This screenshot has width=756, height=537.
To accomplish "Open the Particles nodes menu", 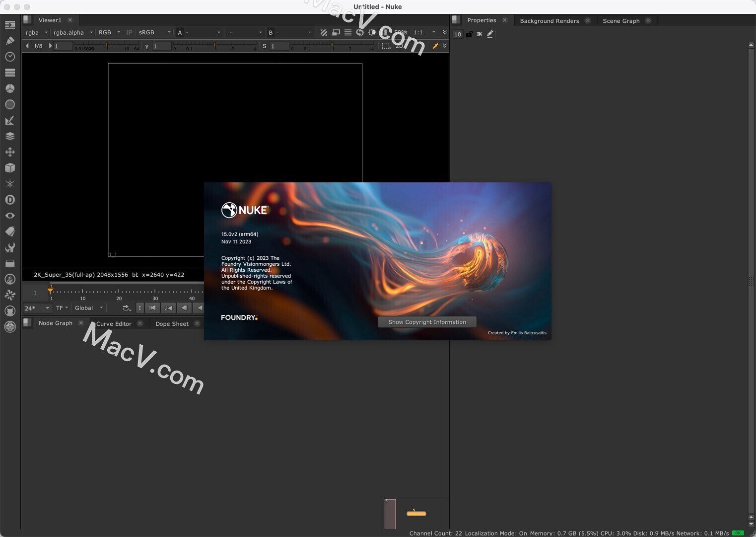I will [10, 184].
